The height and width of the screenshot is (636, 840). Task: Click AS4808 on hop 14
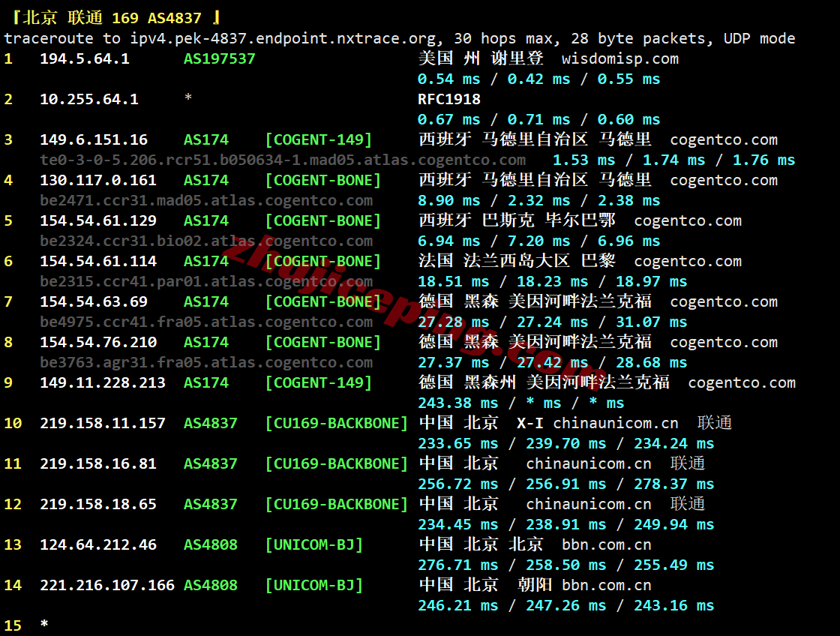[210, 585]
